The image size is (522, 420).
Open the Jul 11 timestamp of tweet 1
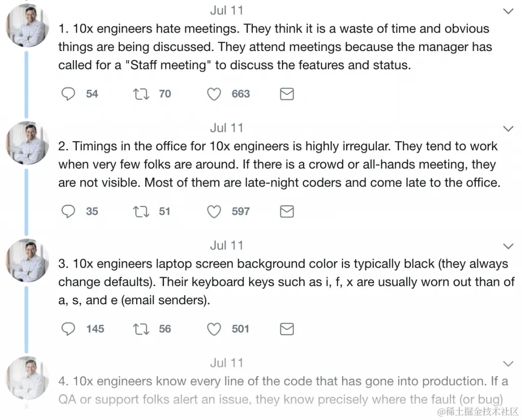click(x=226, y=10)
